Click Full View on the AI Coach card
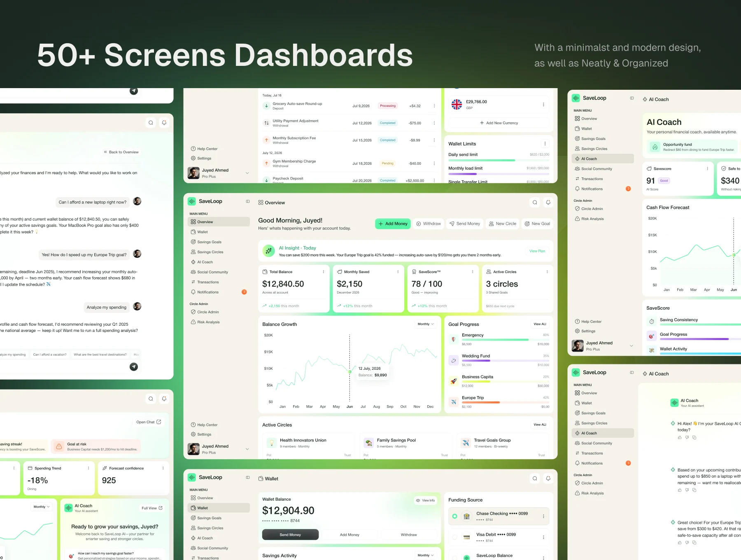741x560 pixels. coord(152,508)
